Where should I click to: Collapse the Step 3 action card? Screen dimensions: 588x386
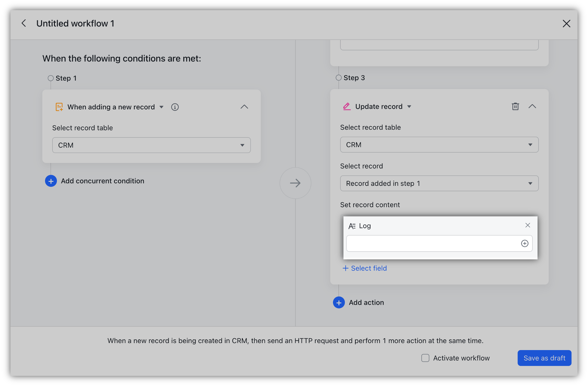[532, 106]
